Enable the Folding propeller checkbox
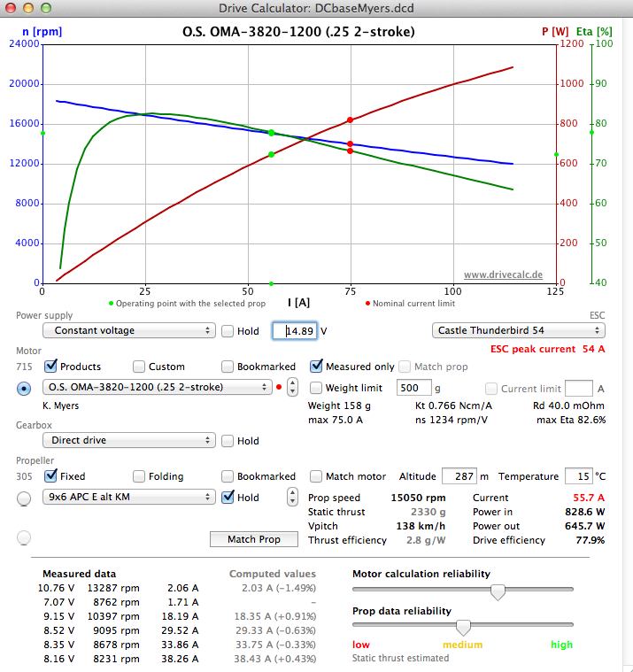 [139, 476]
